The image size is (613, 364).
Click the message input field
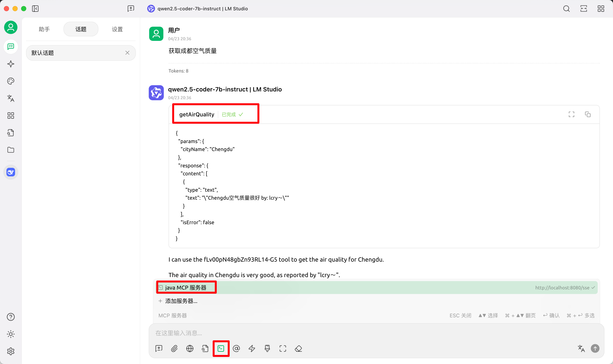(x=294, y=333)
